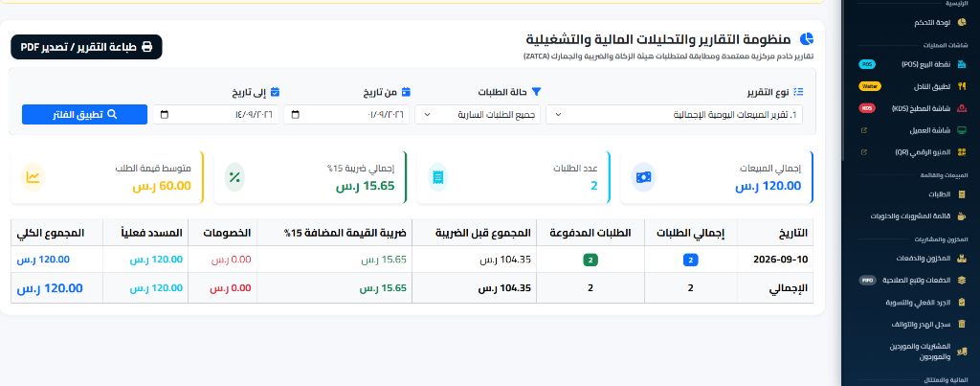Click the شاشة المطبخ (KDS) bell icon
Viewport: 980px width, 386px height.
(961, 108)
